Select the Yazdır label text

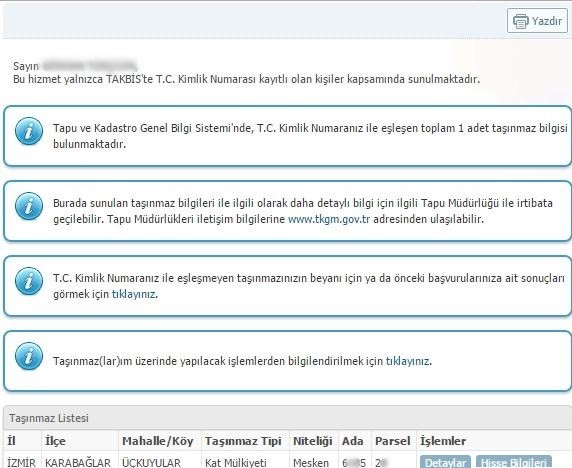coord(546,21)
